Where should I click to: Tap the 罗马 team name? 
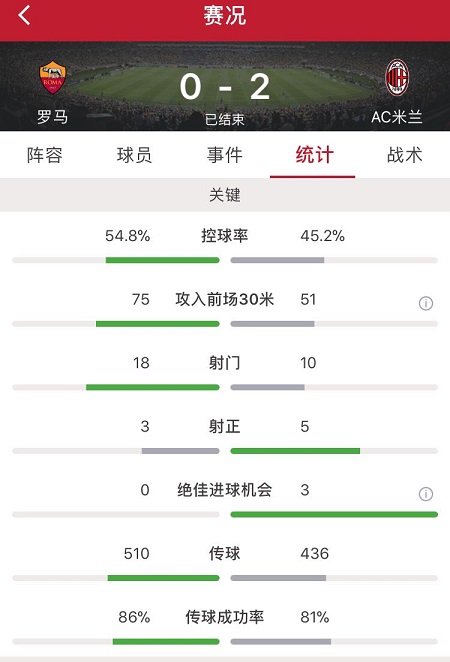pos(52,117)
